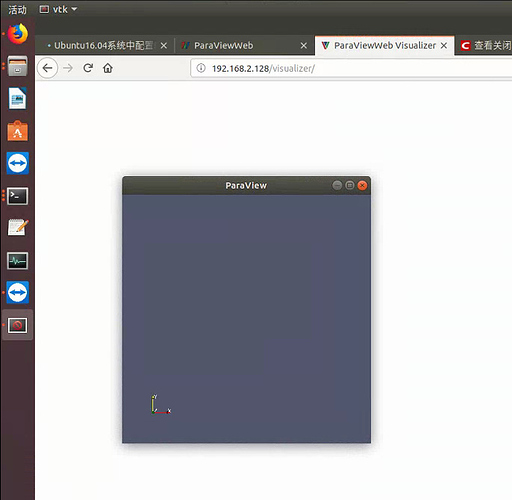Switch to the ParaViewWeb tab
512x500 pixels.
pos(244,45)
